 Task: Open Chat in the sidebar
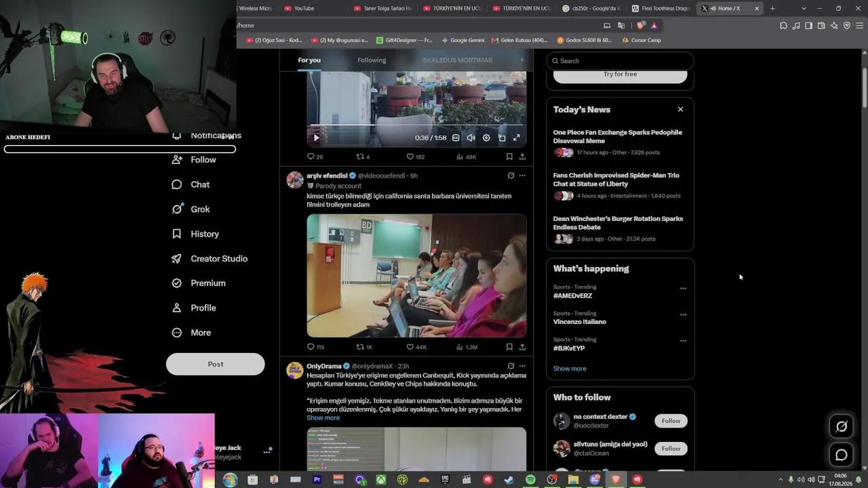(191, 184)
